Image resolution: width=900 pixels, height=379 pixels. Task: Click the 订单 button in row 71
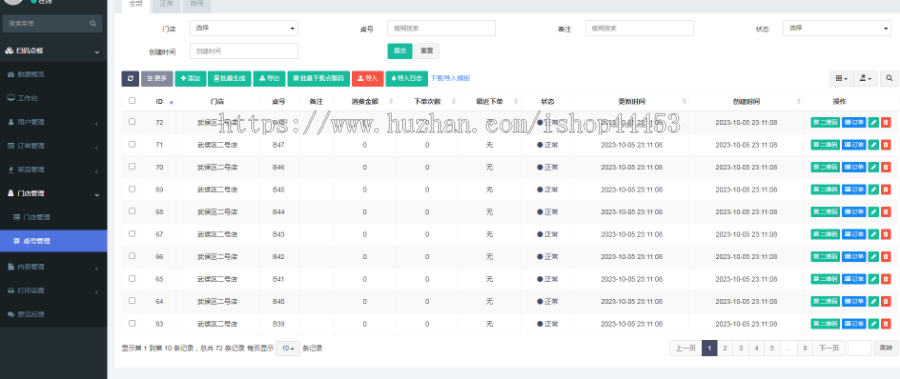pyautogui.click(x=854, y=145)
